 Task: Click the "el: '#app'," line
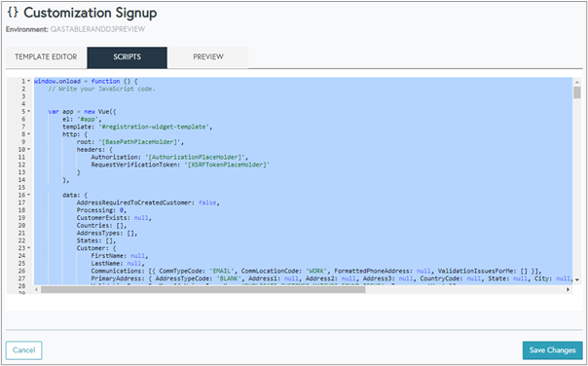(x=82, y=119)
